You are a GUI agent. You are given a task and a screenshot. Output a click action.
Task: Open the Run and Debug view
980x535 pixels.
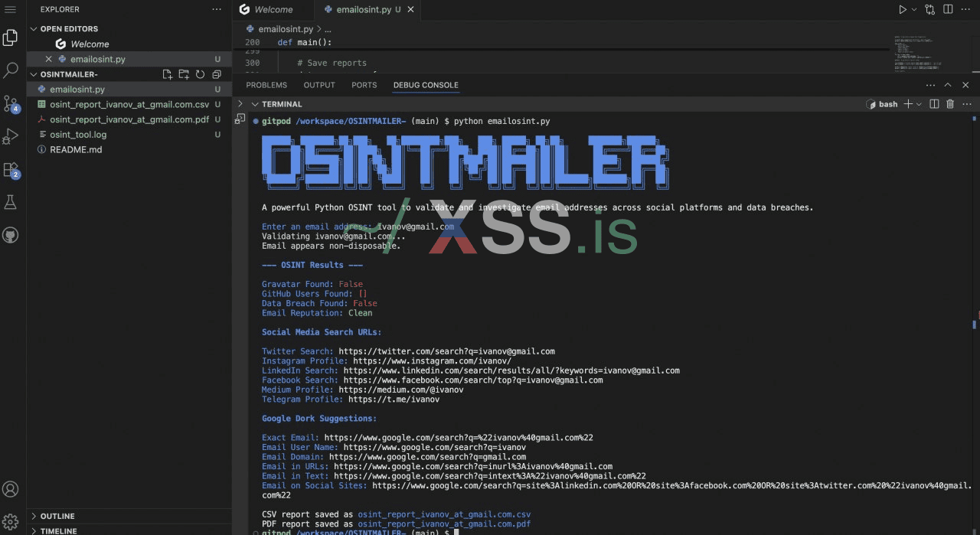pyautogui.click(x=11, y=136)
